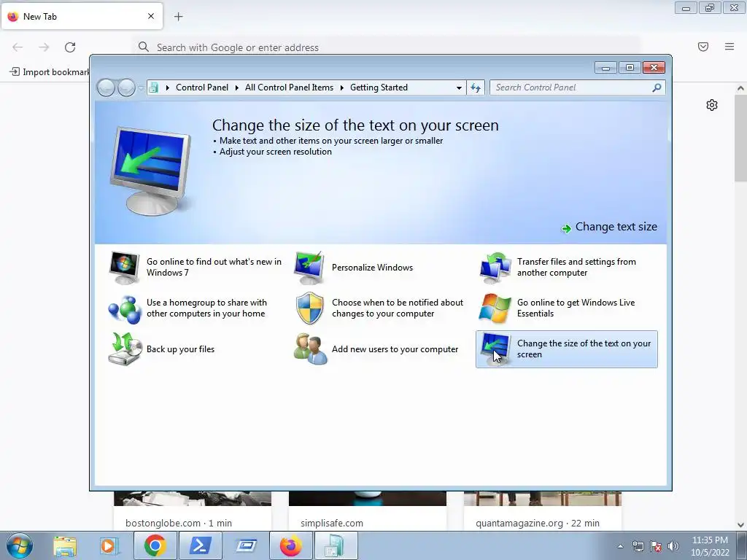
Task: Click the taskbar clock showing 11:35 PM
Action: click(x=710, y=546)
